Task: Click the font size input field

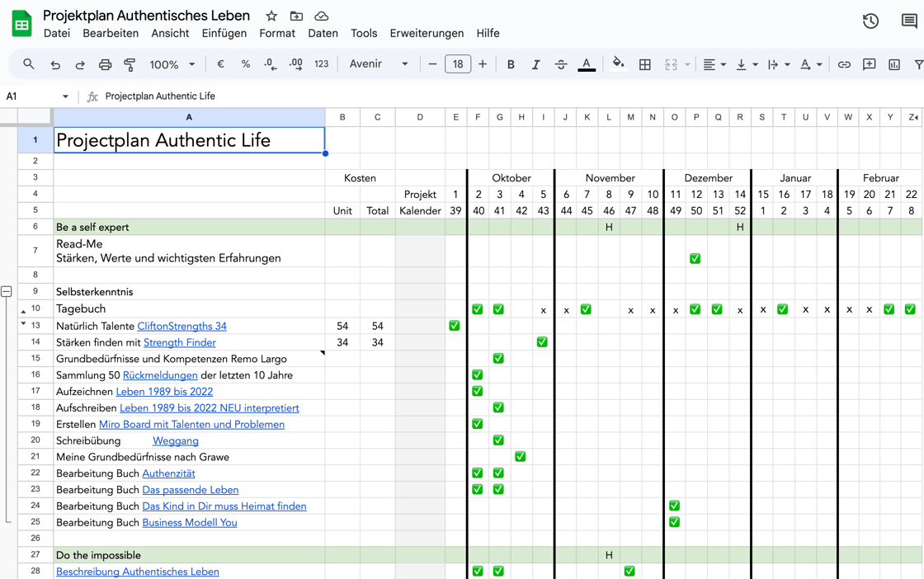Action: click(457, 64)
